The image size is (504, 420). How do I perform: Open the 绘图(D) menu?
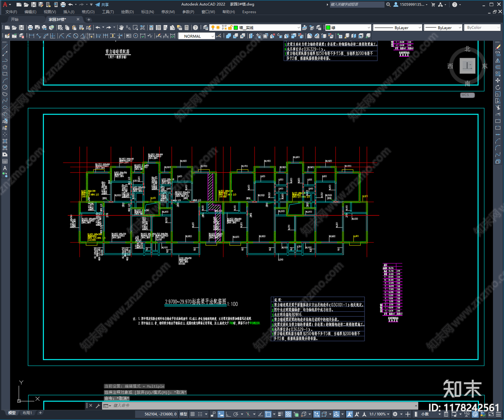[x=127, y=12]
